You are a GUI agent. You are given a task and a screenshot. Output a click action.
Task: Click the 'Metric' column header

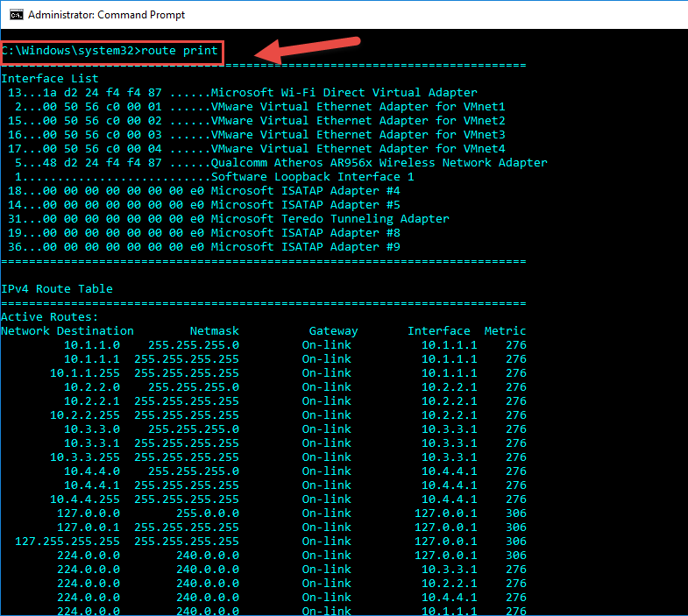click(505, 331)
